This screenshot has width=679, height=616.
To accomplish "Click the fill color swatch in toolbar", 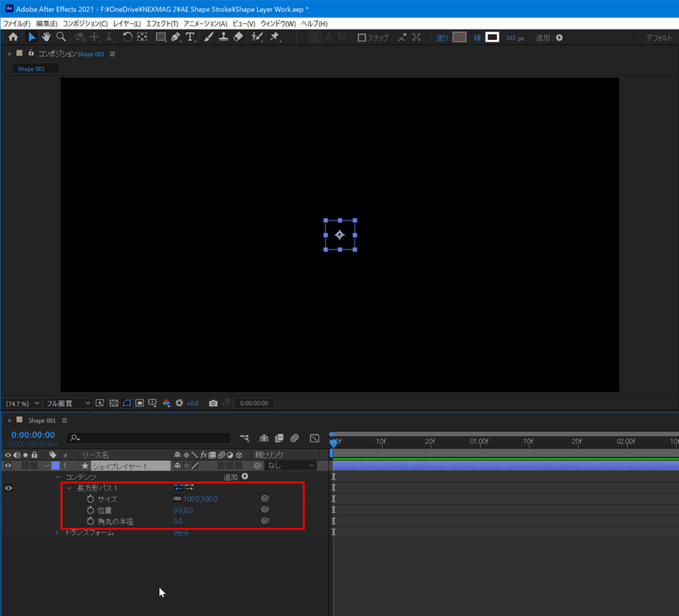I will [459, 38].
